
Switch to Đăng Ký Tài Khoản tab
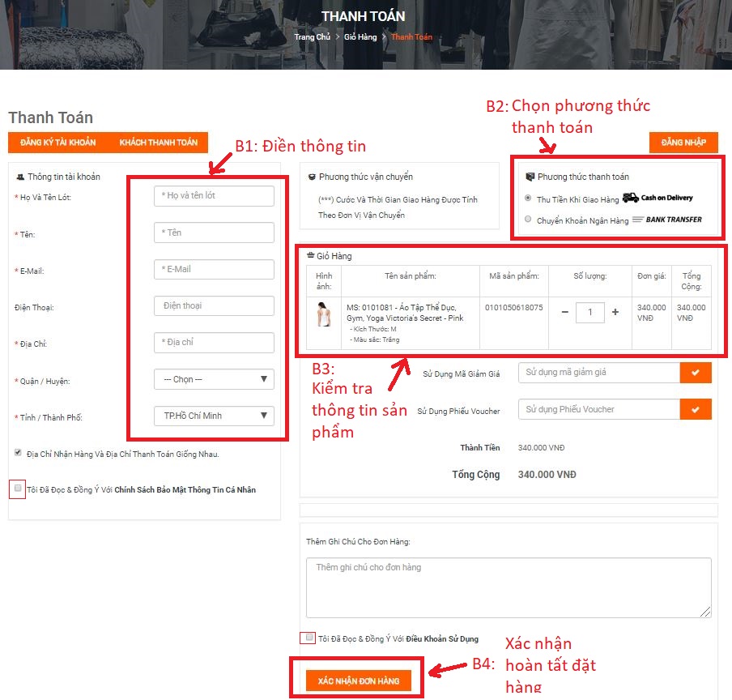pyautogui.click(x=58, y=143)
